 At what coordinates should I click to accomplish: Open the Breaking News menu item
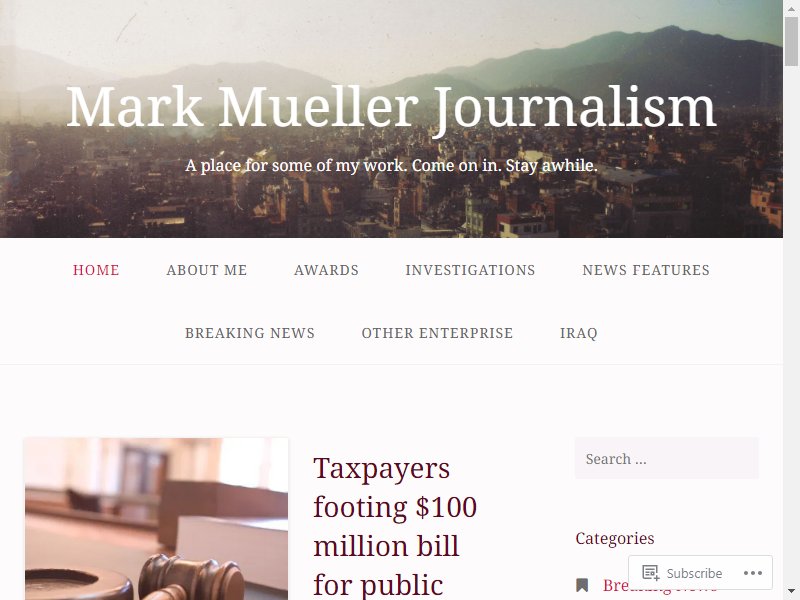(250, 333)
